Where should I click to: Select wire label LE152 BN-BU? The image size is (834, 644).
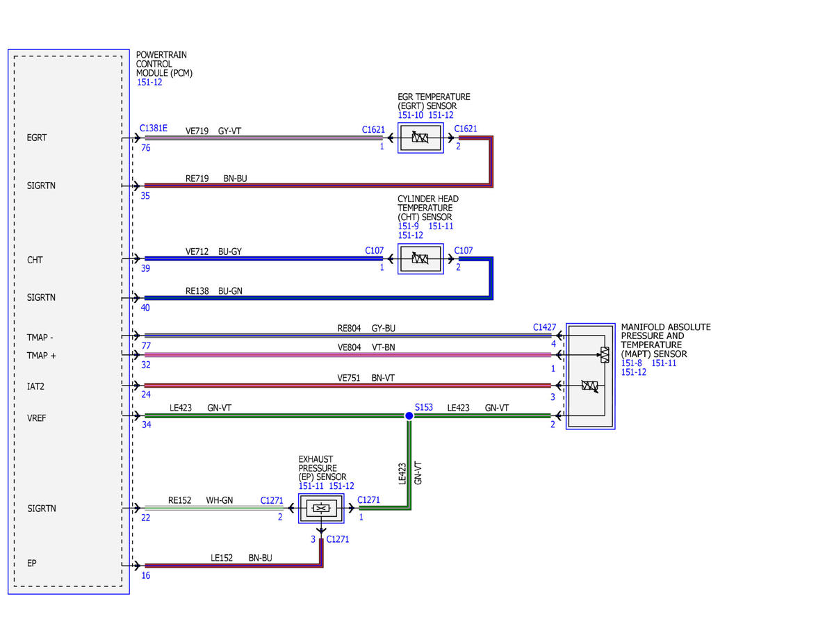(x=241, y=557)
